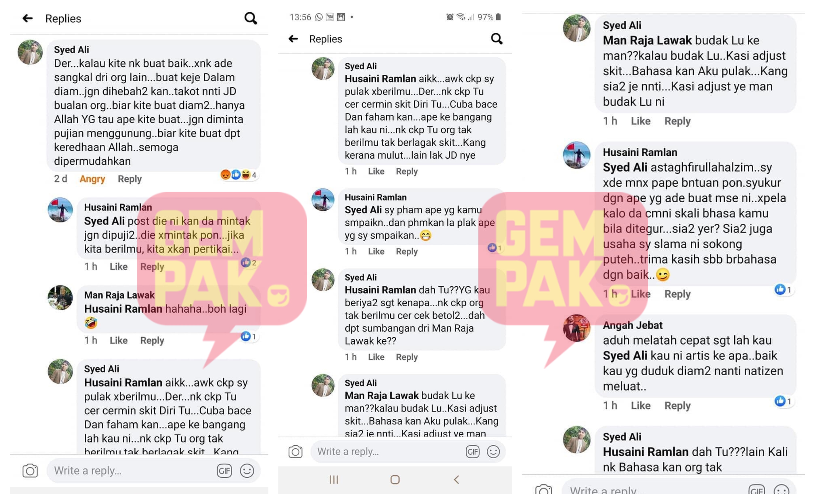815x504 pixels.
Task: Like Angah Jebat's comment
Action: (640, 405)
